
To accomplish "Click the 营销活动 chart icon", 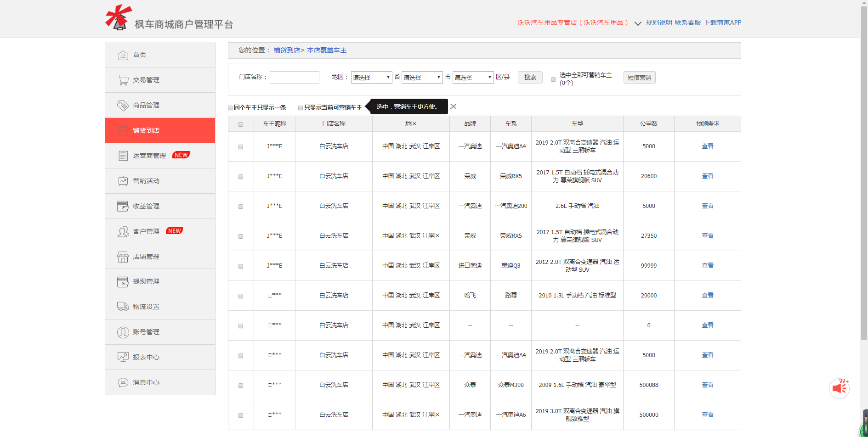I will coord(122,181).
